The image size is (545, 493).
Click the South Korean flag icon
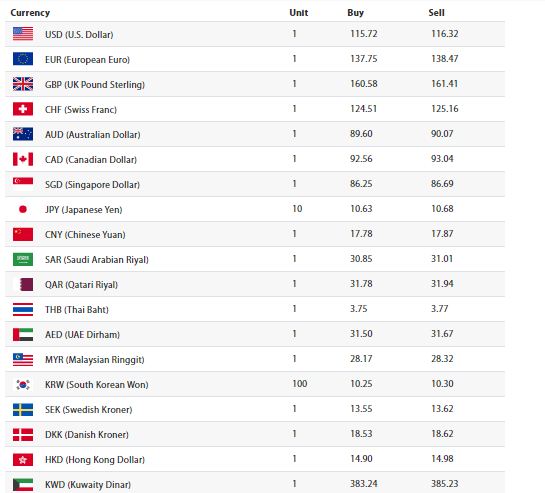click(23, 385)
